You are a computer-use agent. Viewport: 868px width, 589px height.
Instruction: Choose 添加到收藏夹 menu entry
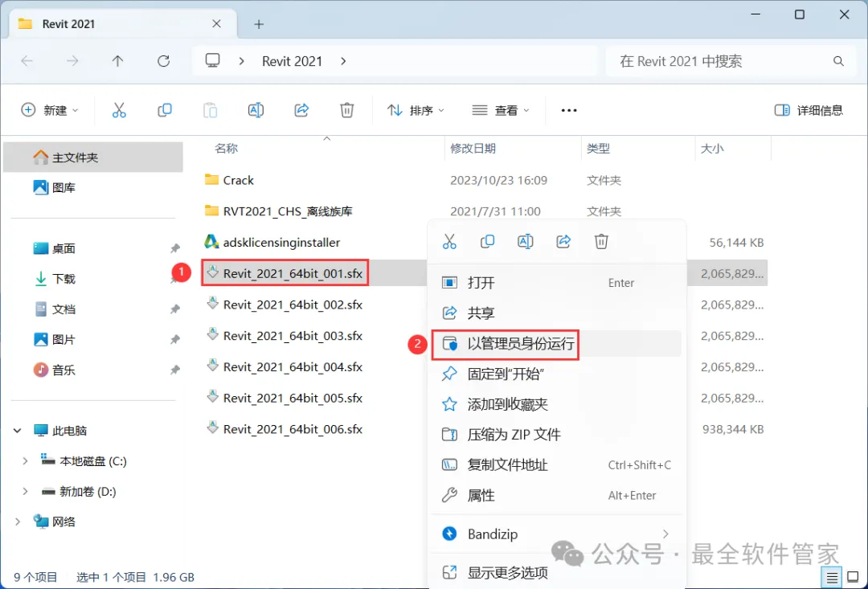click(x=556, y=404)
